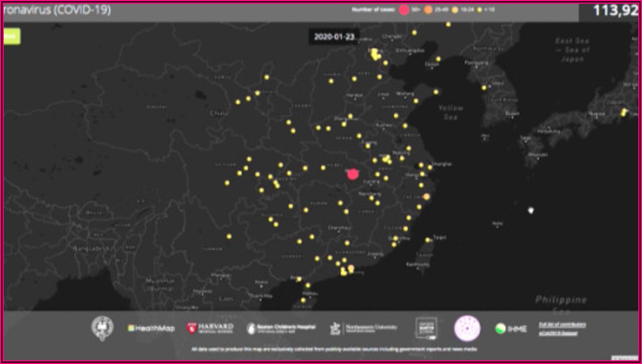
Task: Click the Laos map label
Action: point(226,298)
